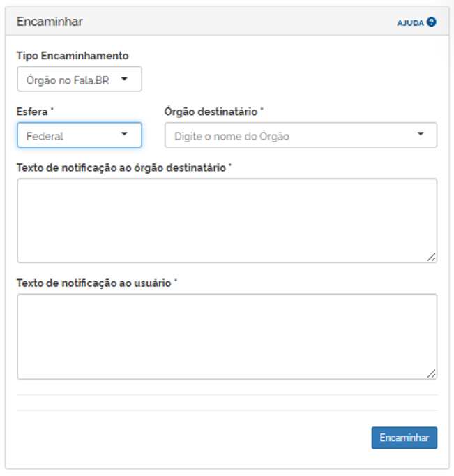The width and height of the screenshot is (454, 476).
Task: Click the 'Órgão destinatário' field label
Action: point(213,111)
